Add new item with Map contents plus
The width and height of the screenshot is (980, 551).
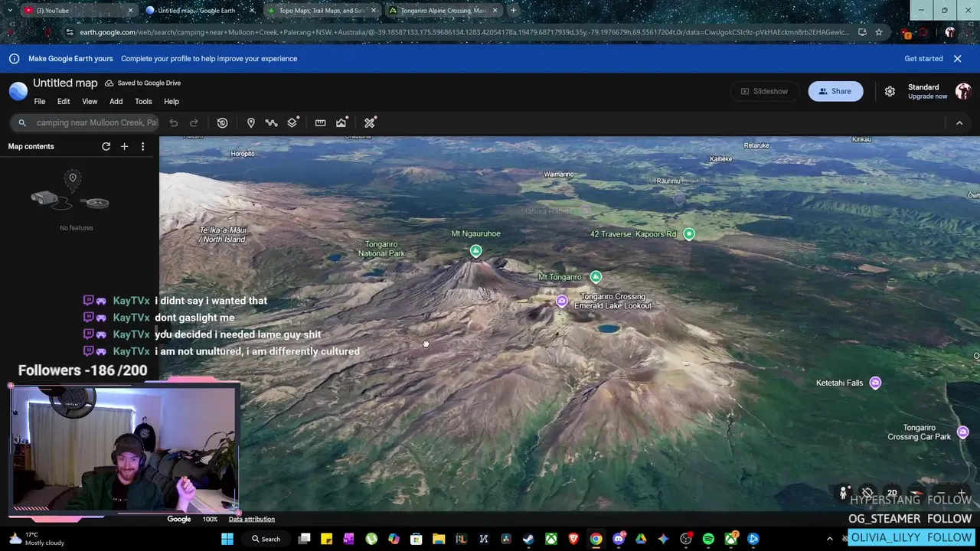(124, 146)
